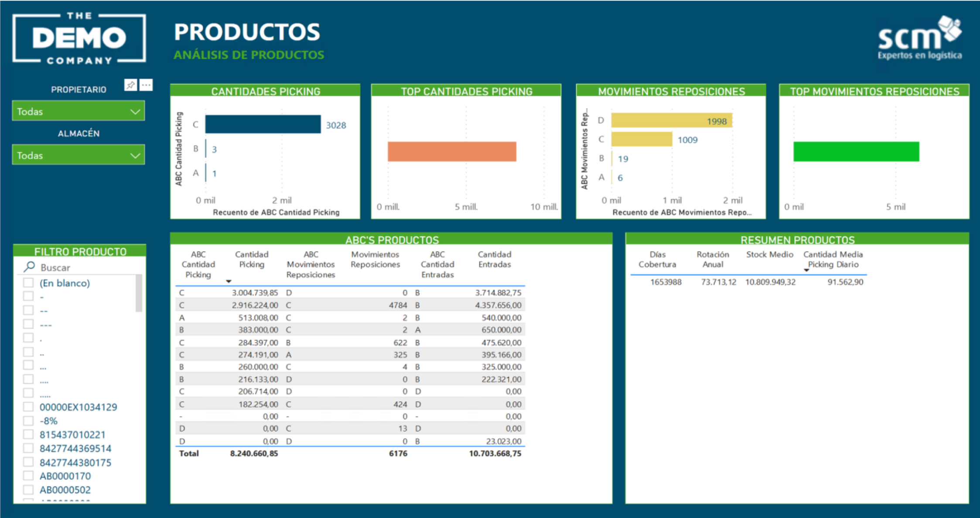The height and width of the screenshot is (518, 980).
Task: Click the search magnifier icon in Filtro Producto
Action: [x=29, y=267]
